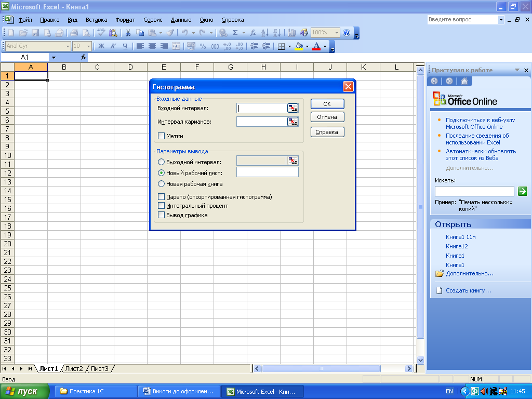Open the Приступая к работе pane menu arrow
Viewport: 532px width, 399px height.
pyautogui.click(x=517, y=70)
